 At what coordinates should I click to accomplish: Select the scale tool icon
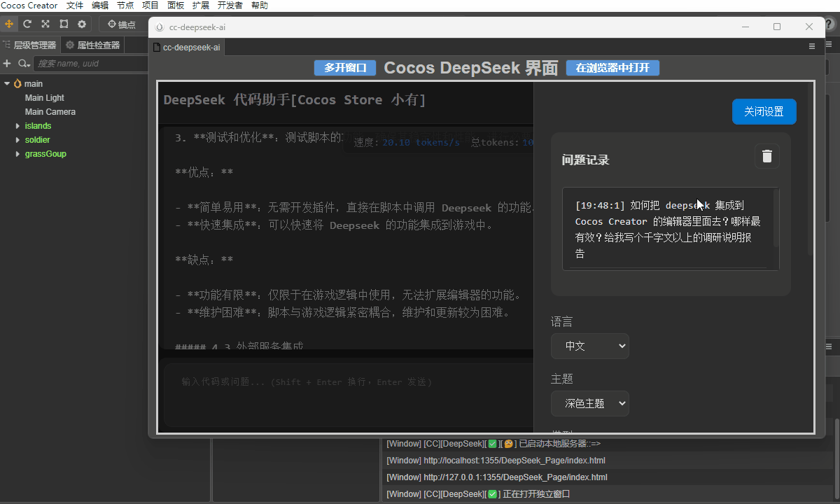pyautogui.click(x=45, y=24)
